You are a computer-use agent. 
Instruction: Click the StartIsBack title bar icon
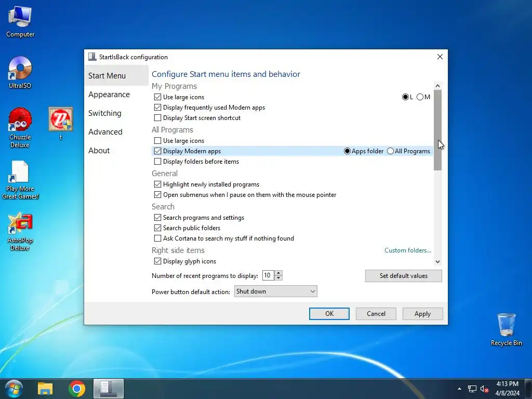point(92,57)
